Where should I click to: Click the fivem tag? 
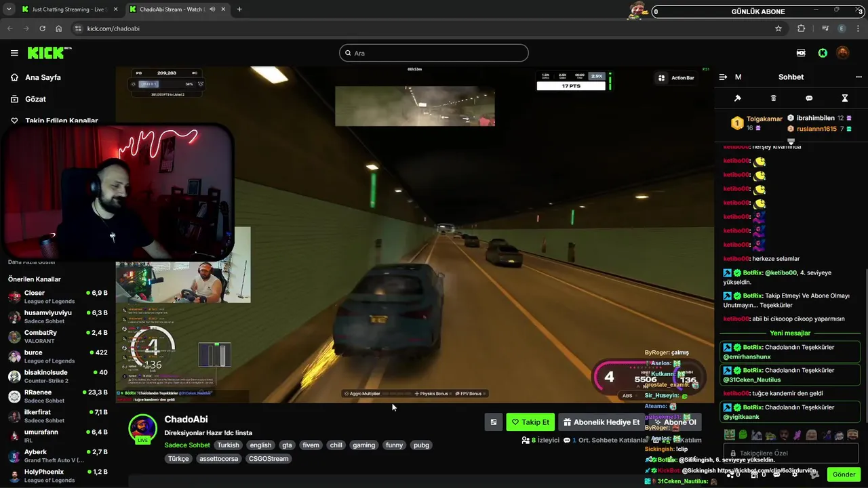tap(311, 445)
